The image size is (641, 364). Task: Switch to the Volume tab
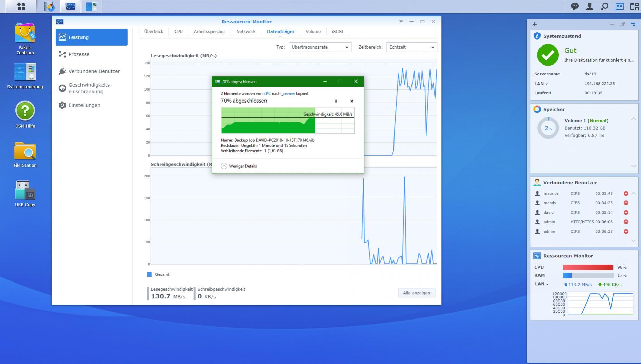tap(313, 31)
